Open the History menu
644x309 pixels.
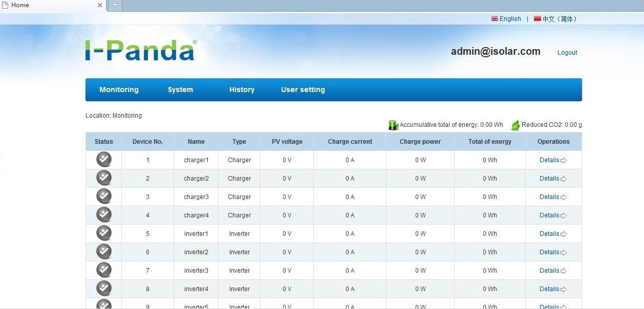click(242, 90)
